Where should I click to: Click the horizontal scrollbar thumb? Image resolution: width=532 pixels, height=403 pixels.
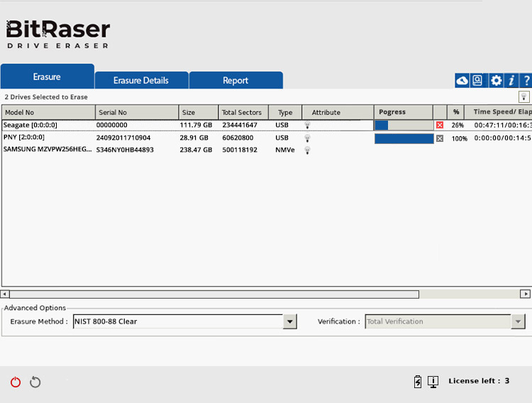point(214,294)
